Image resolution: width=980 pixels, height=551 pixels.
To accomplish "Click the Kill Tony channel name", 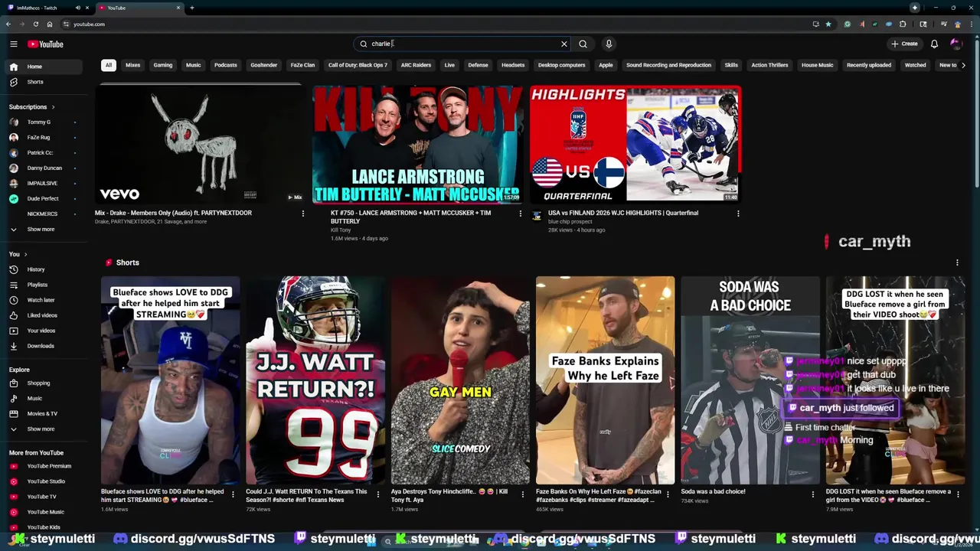I will [341, 230].
